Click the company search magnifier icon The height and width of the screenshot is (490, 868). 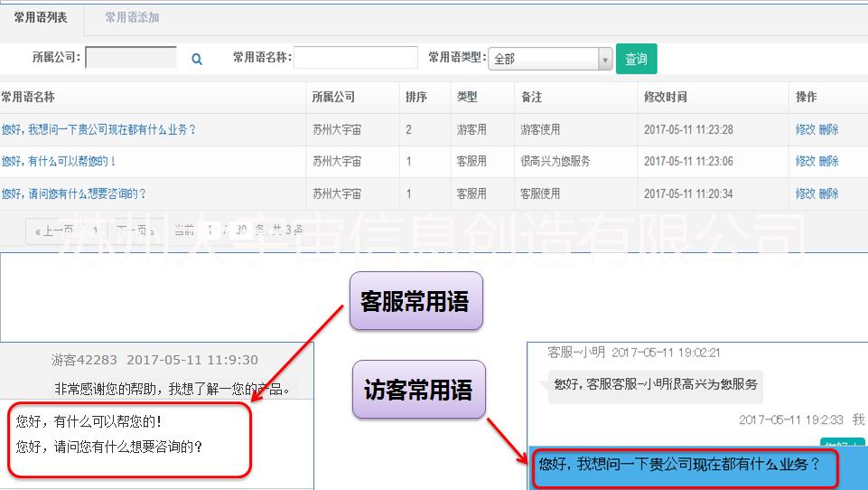tap(197, 59)
